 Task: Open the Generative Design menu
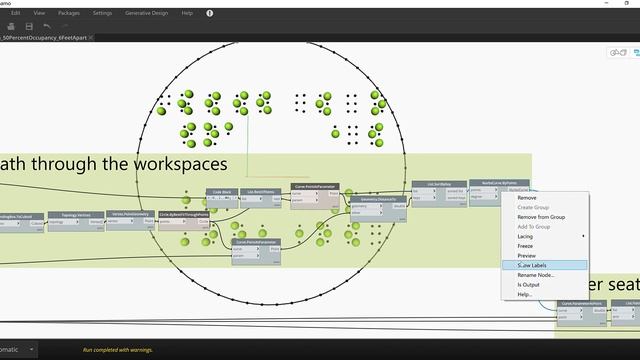pyautogui.click(x=147, y=13)
